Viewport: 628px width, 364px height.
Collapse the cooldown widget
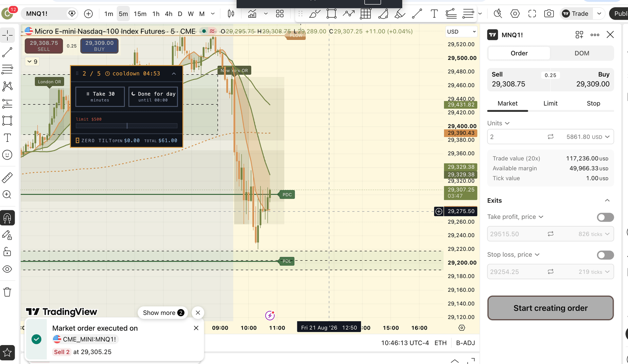(174, 74)
